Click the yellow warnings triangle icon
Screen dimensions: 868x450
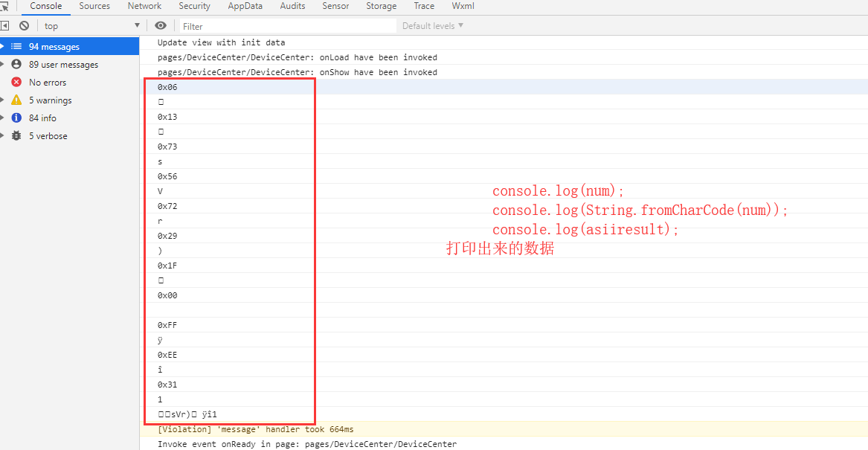[x=16, y=100]
